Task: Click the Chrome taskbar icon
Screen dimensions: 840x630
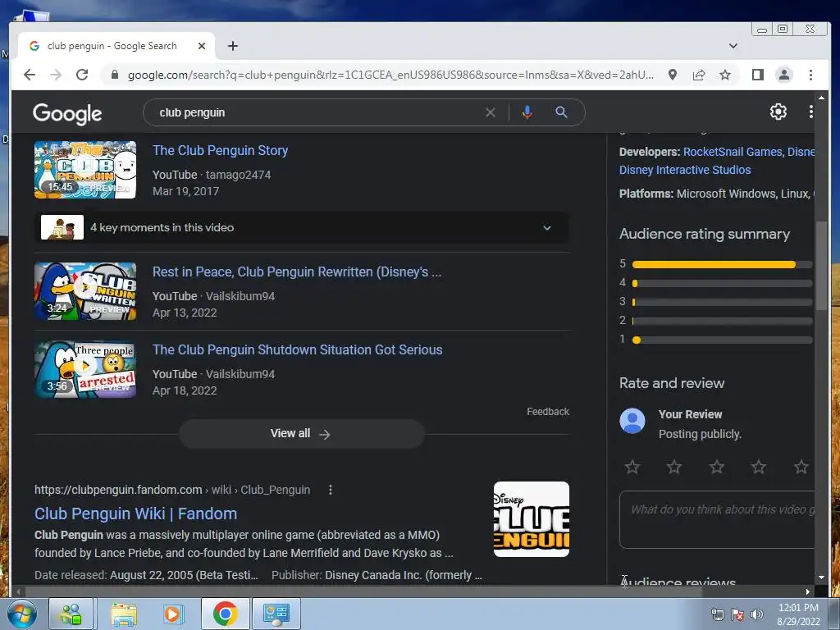Action: (225, 614)
